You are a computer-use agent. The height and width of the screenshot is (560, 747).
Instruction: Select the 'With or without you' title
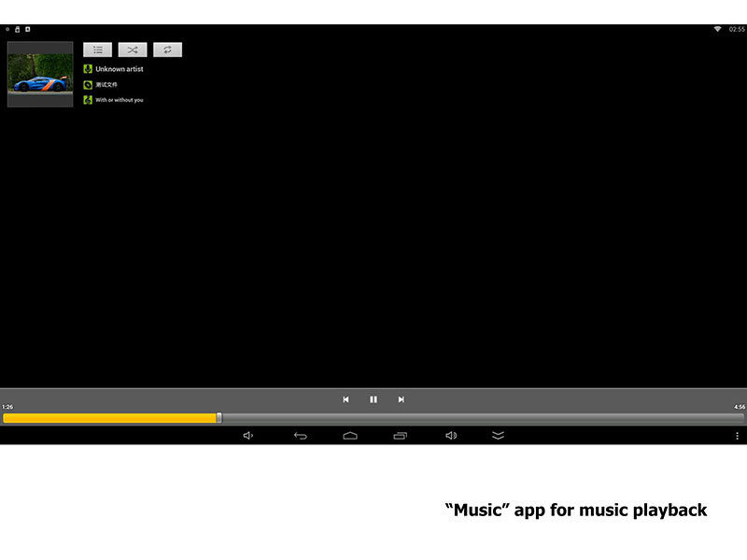click(120, 100)
